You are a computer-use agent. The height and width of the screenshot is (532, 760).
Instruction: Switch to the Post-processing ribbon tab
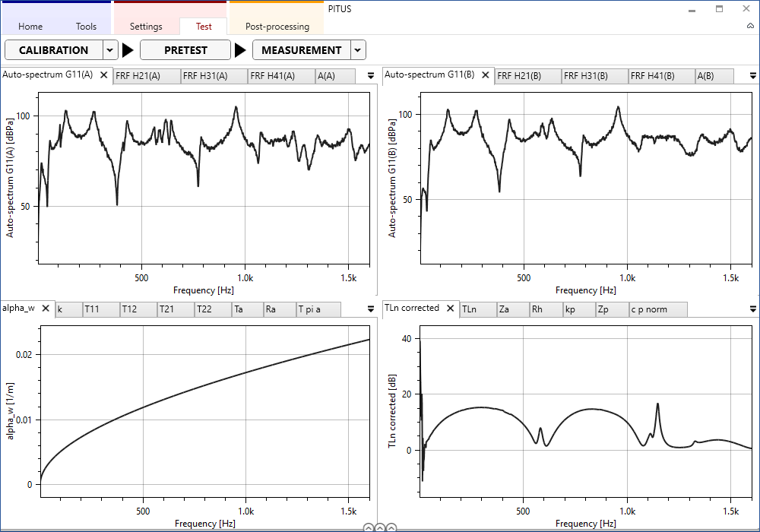(277, 27)
